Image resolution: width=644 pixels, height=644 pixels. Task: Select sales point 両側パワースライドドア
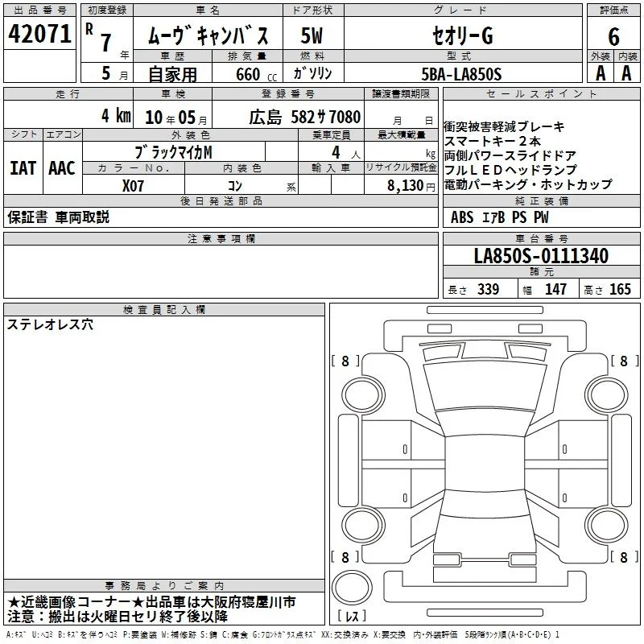[510, 155]
